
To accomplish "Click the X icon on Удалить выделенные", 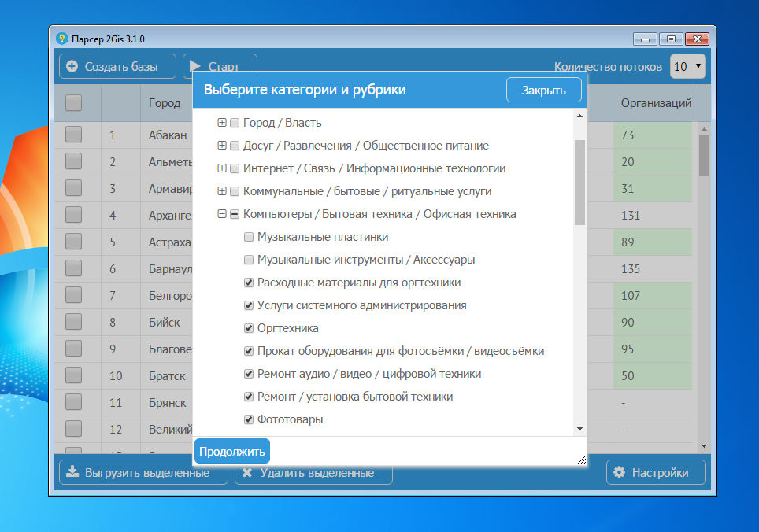I will pos(247,473).
